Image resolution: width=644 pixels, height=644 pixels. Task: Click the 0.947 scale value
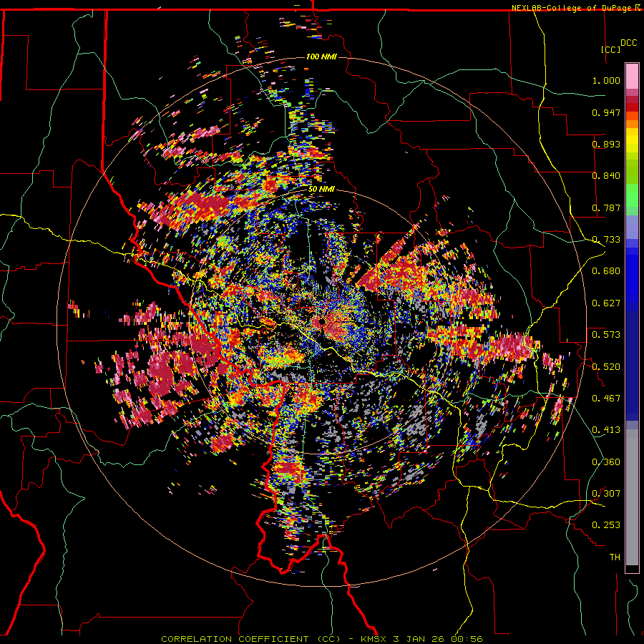(x=606, y=112)
